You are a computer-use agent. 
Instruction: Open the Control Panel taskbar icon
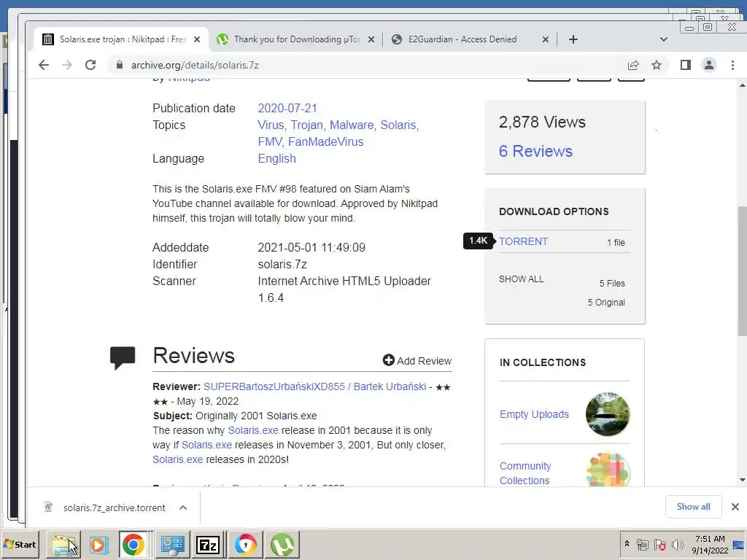pyautogui.click(x=172, y=544)
